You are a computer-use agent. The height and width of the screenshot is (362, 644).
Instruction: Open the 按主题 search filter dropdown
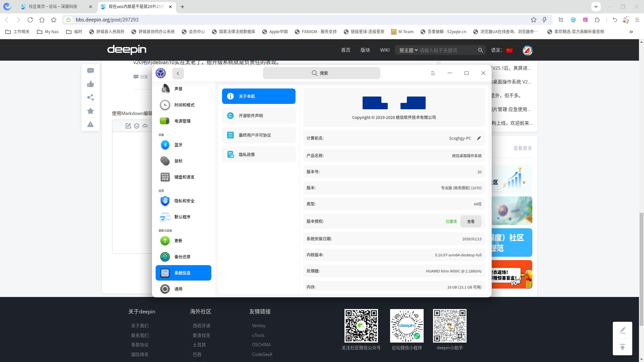(x=408, y=50)
